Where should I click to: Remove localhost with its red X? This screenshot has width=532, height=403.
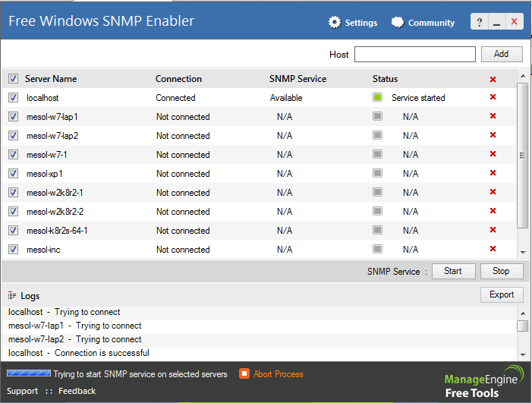[493, 97]
